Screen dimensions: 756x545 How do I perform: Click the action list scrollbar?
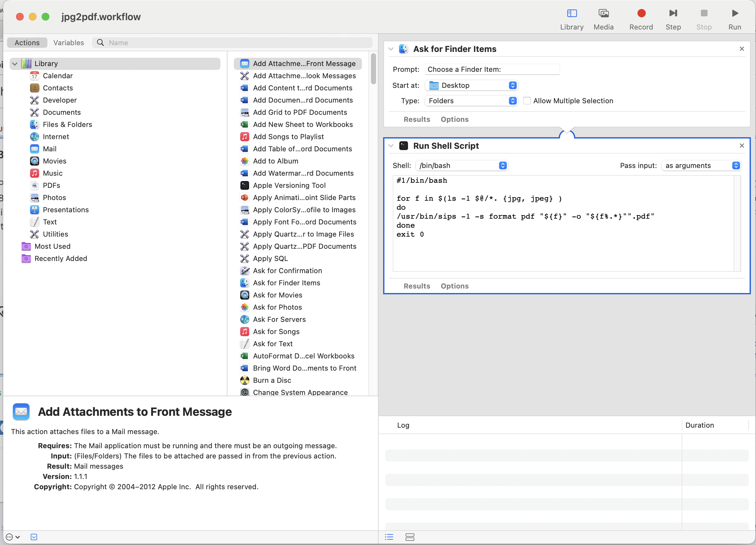click(373, 69)
